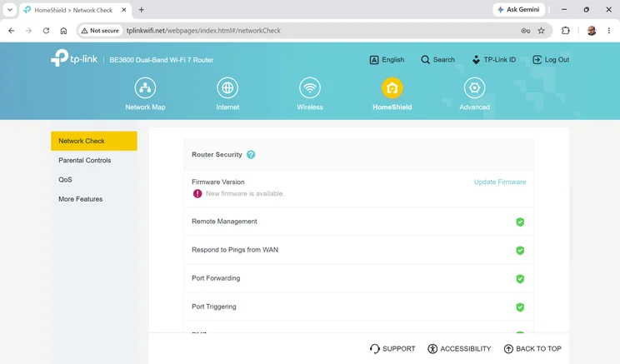
Task: Go forward with the browser forward arrow
Action: tap(28, 31)
